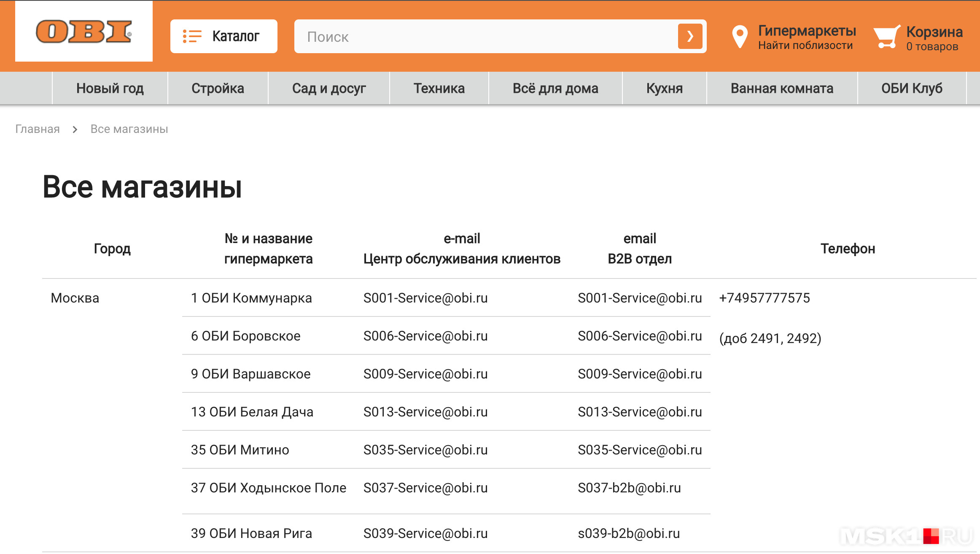980x554 pixels.
Task: Open the Всё для дома menu
Action: 555,88
